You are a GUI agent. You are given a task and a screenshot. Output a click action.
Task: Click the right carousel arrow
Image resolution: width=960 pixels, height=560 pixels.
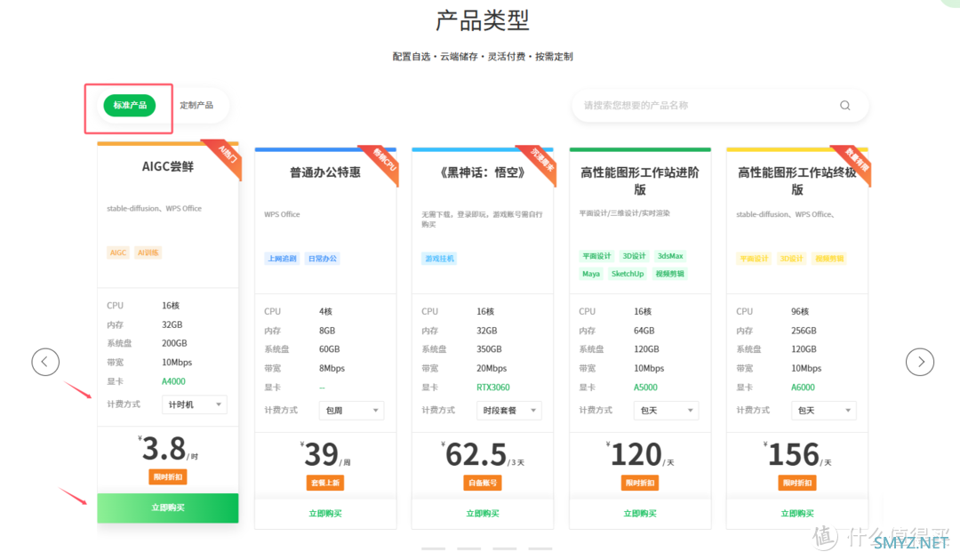pyautogui.click(x=920, y=362)
